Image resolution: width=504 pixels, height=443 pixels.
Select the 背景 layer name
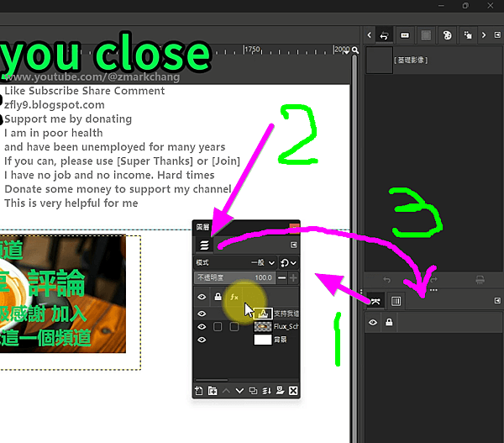281,340
